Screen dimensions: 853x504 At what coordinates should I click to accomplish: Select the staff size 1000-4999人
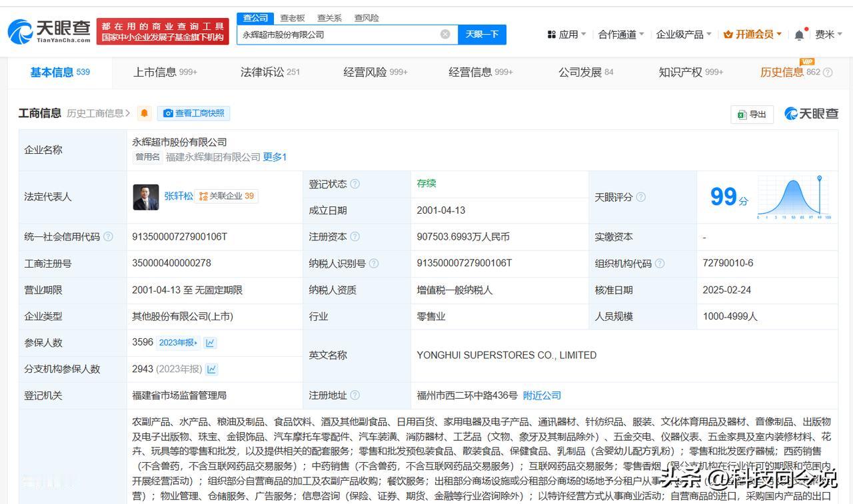pos(730,316)
